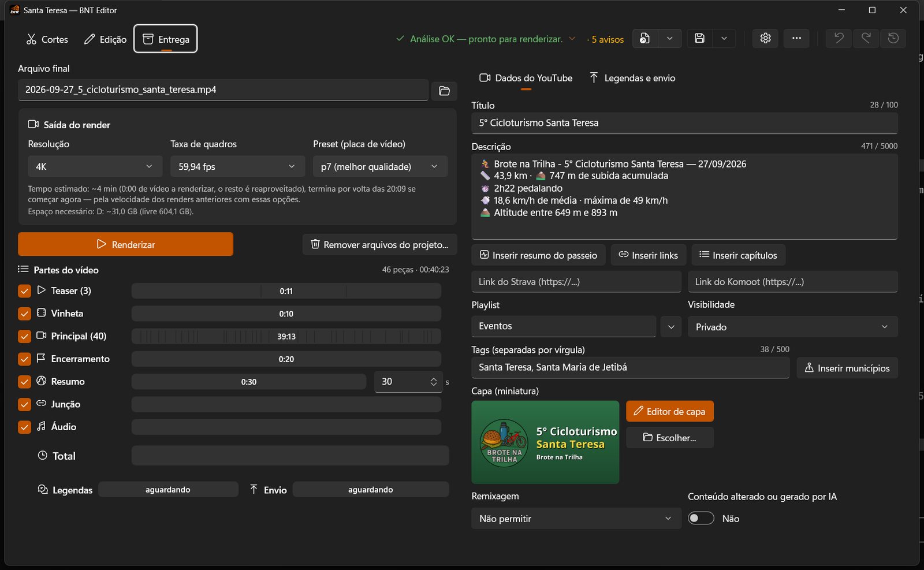924x570 pixels.
Task: Click the 5 avisos warnings indicator
Action: 606,39
